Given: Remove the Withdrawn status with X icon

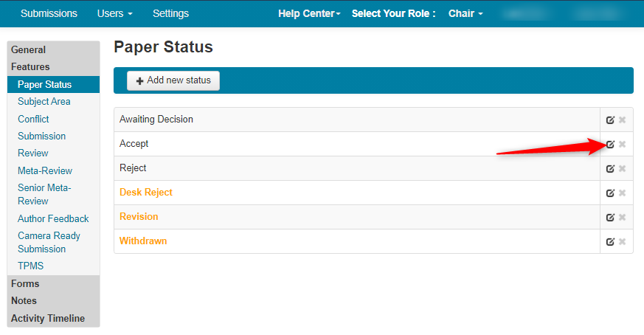Looking at the screenshot, I should 622,242.
